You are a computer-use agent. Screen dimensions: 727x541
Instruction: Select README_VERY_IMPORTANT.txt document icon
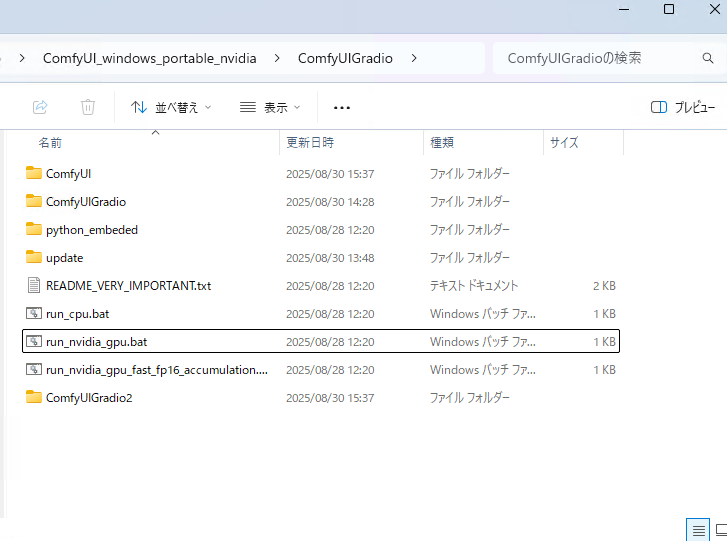33,285
